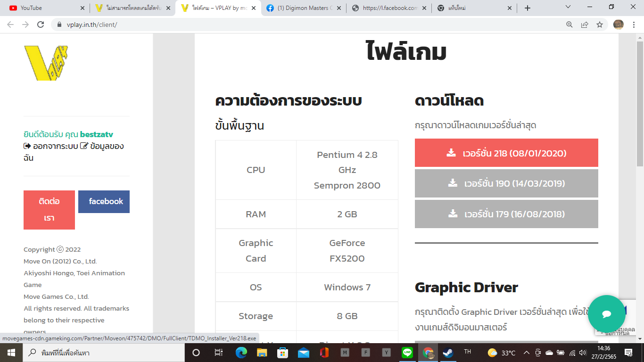Viewport: 644px width, 362px height.
Task: Bookmark this page with the star
Action: click(600, 25)
